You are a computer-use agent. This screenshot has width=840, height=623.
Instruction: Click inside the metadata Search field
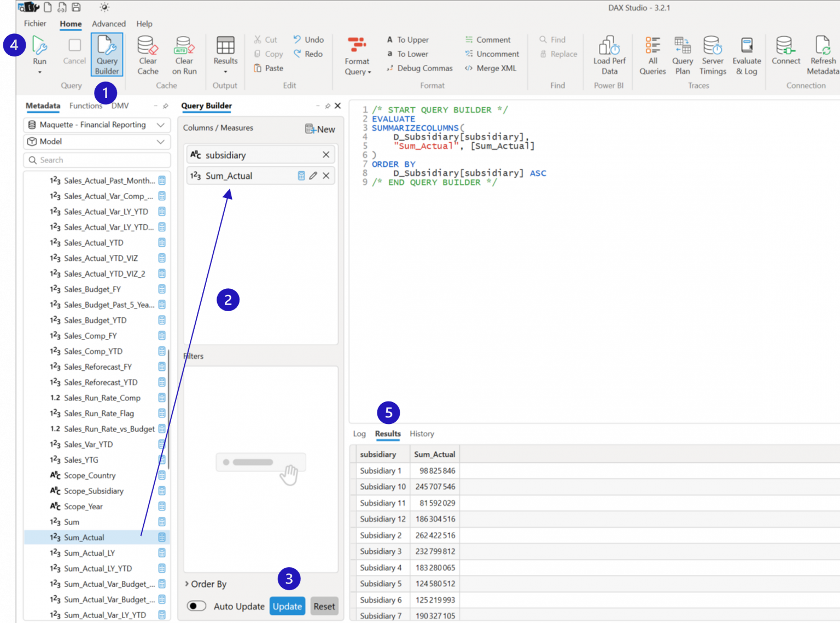tap(97, 160)
